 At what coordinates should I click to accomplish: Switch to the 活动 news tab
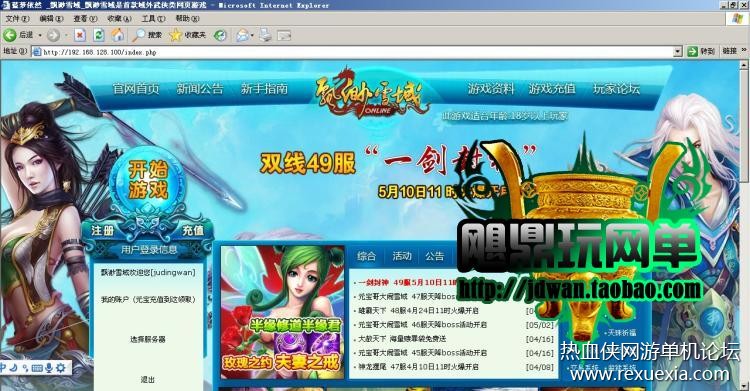pyautogui.click(x=402, y=256)
